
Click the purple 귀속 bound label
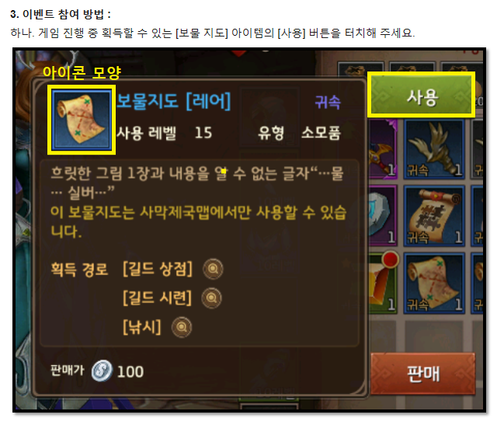pos(327,103)
